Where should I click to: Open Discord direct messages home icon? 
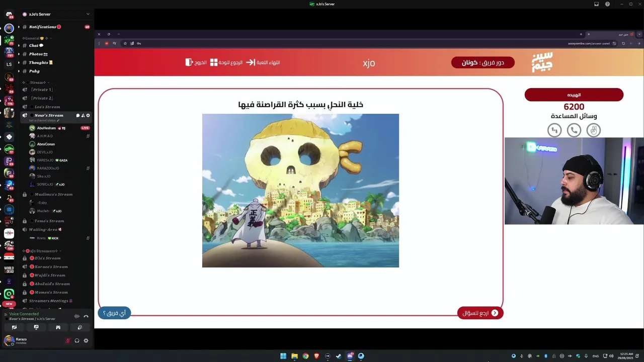9,15
